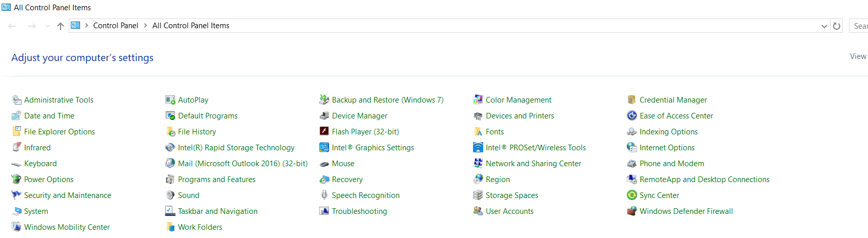Expand the address bar history dropdown

[824, 26]
